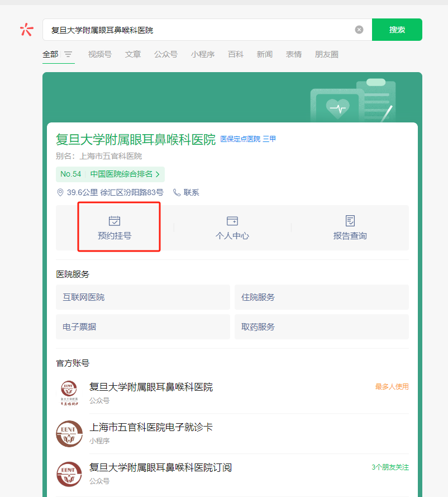Click the red WeChat Search logo icon
The image size is (448, 497).
click(27, 30)
